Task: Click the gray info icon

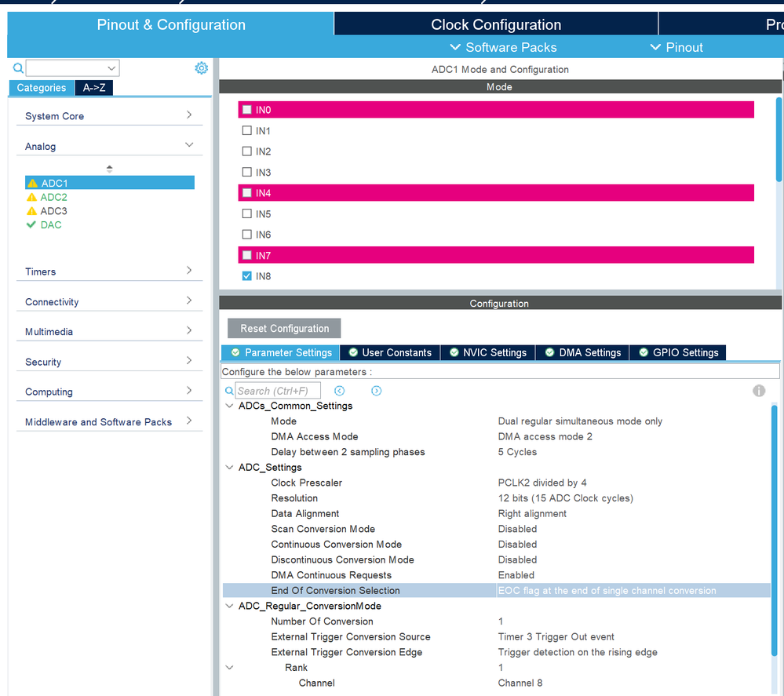Action: 759,391
